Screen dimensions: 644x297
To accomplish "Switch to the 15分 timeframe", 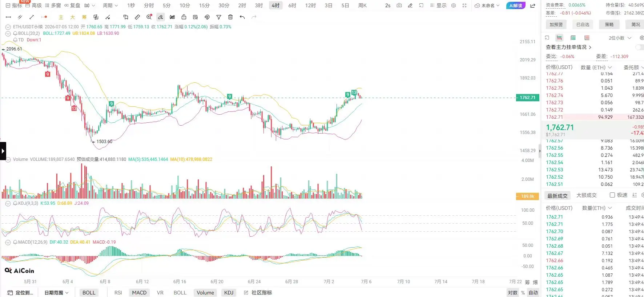I will coord(204,5).
